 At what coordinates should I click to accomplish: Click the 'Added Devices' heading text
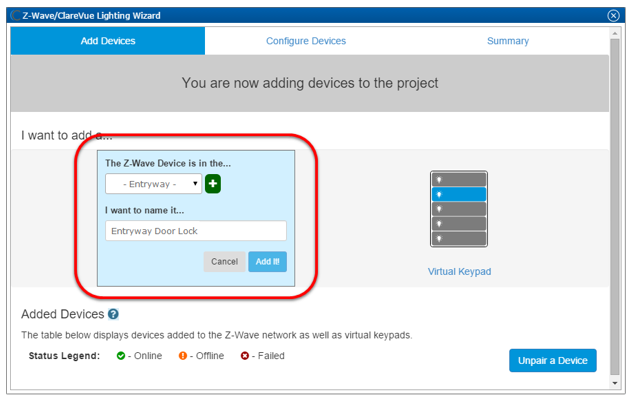point(63,314)
